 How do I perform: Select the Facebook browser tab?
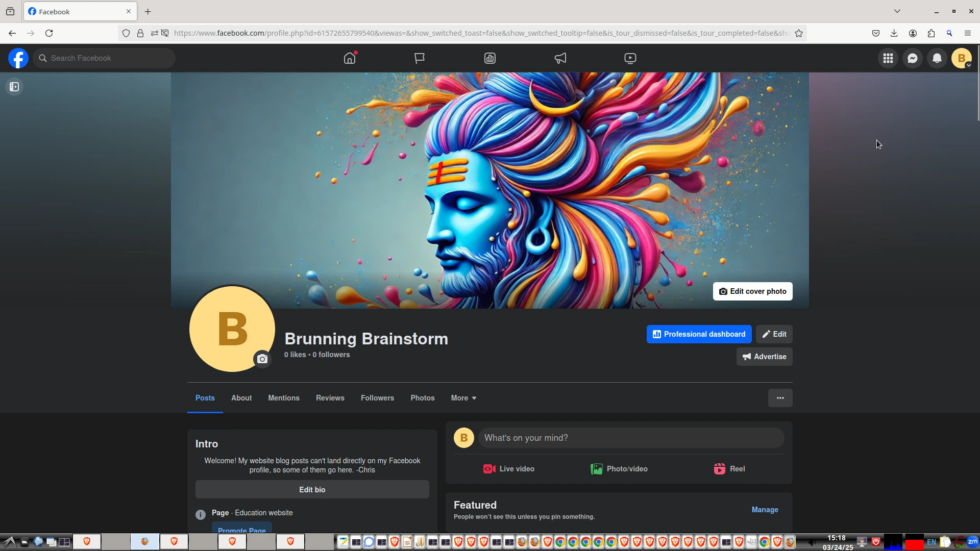[x=80, y=11]
